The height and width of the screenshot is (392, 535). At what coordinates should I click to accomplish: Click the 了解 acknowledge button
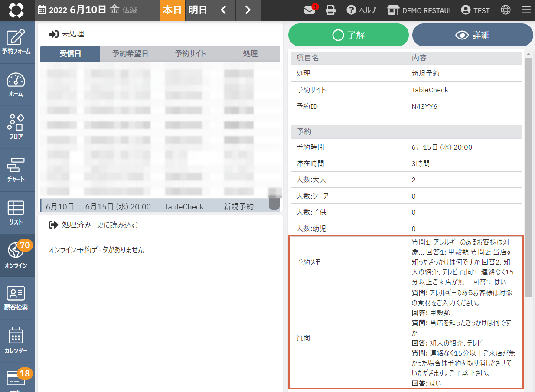pyautogui.click(x=349, y=35)
